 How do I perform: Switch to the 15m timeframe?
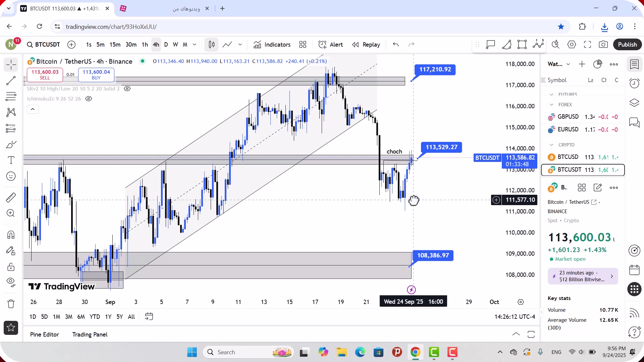[x=115, y=45]
